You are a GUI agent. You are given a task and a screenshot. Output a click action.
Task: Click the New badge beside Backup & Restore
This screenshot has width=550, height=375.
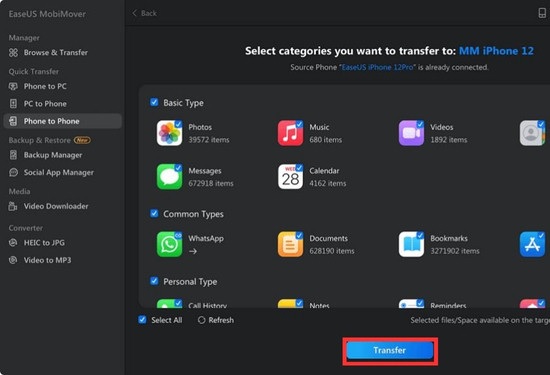[82, 140]
